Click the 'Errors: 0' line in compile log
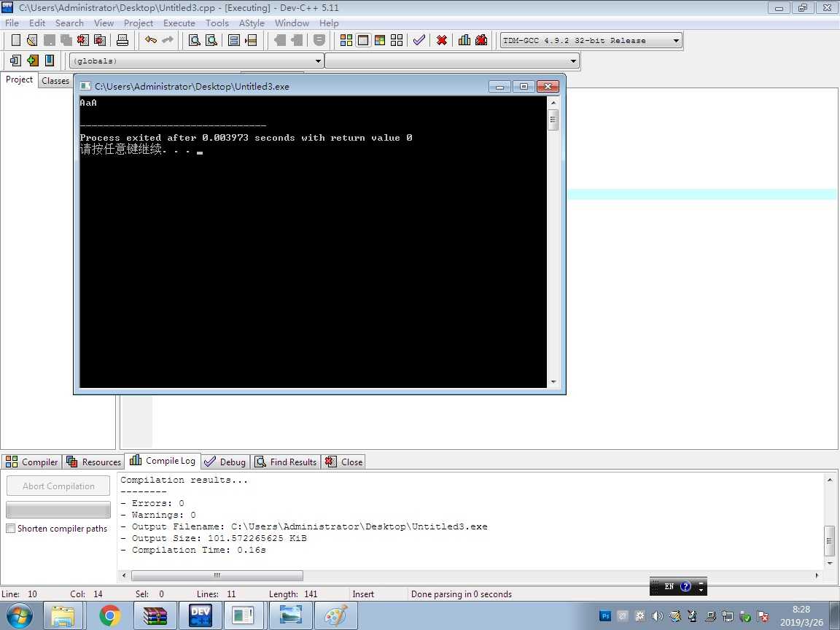This screenshot has width=840, height=630. tap(152, 504)
